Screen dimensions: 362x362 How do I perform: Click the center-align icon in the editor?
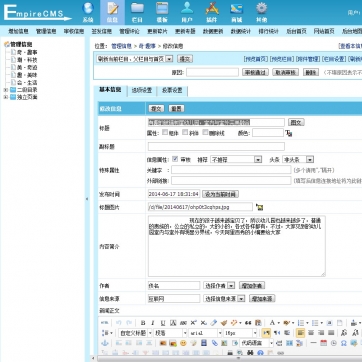(x=311, y=333)
